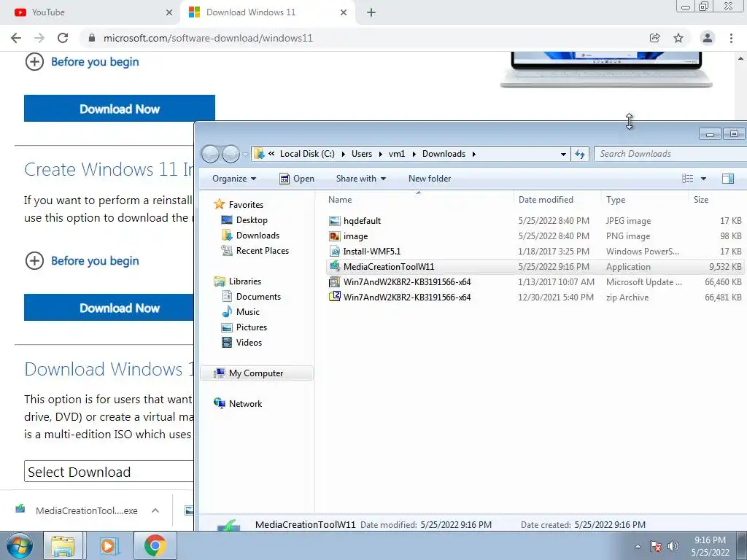Switch to the YouTube tab
Viewport: 747px width, 560px height.
tap(90, 12)
